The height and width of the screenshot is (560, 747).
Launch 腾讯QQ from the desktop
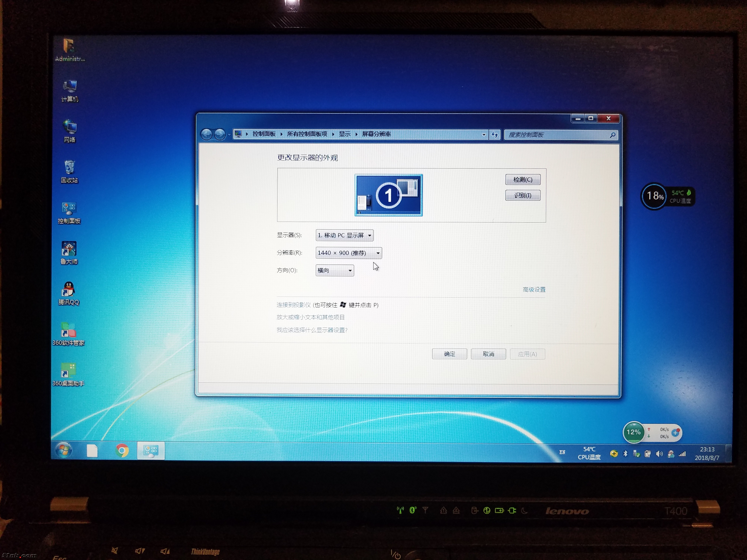[x=69, y=294]
